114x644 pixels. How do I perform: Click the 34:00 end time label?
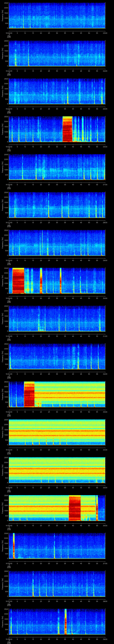(105, 450)
